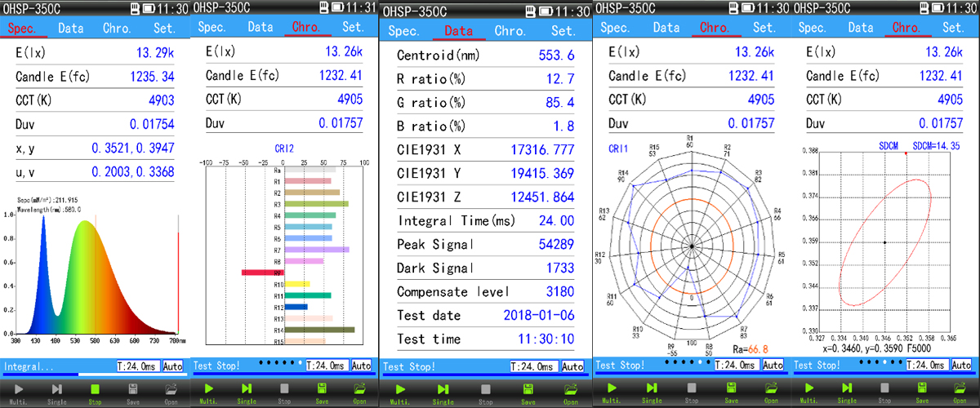The image size is (980, 408).
Task: Click the T:24.0ms time field on CRI2 screen
Action: (326, 366)
